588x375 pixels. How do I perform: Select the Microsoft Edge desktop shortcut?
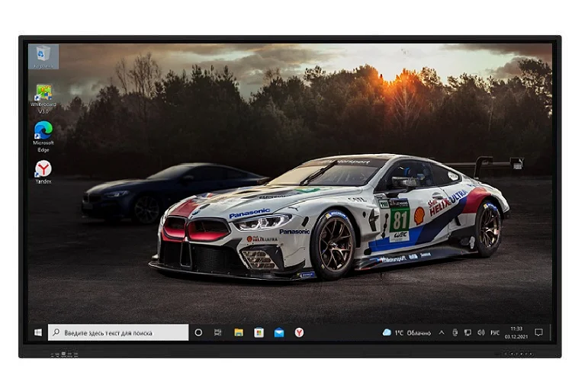click(43, 136)
